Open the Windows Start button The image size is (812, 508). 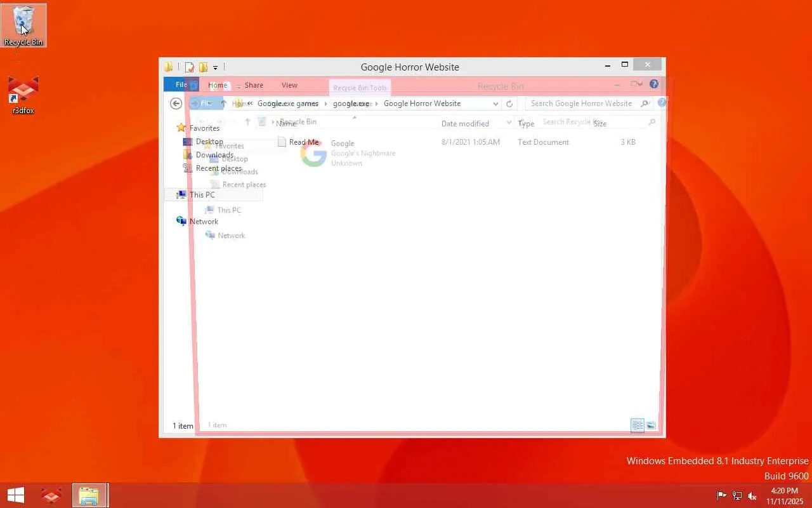tap(15, 495)
